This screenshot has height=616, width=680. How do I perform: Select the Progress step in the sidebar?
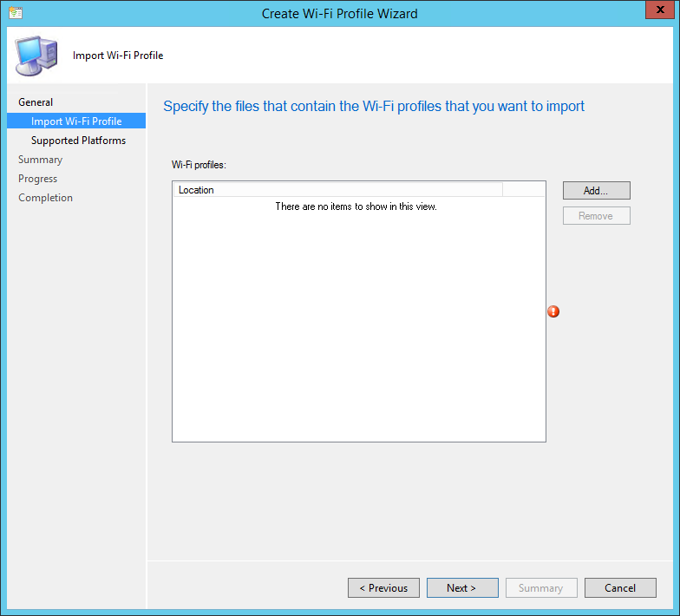pyautogui.click(x=38, y=179)
